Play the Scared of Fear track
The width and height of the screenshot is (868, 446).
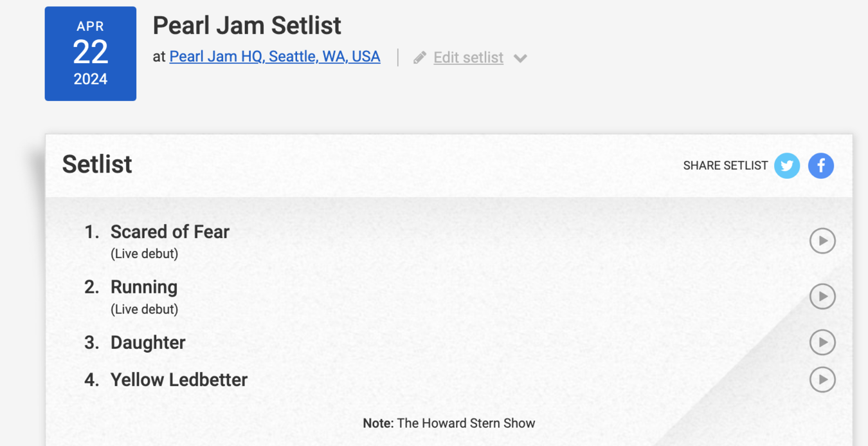click(822, 241)
